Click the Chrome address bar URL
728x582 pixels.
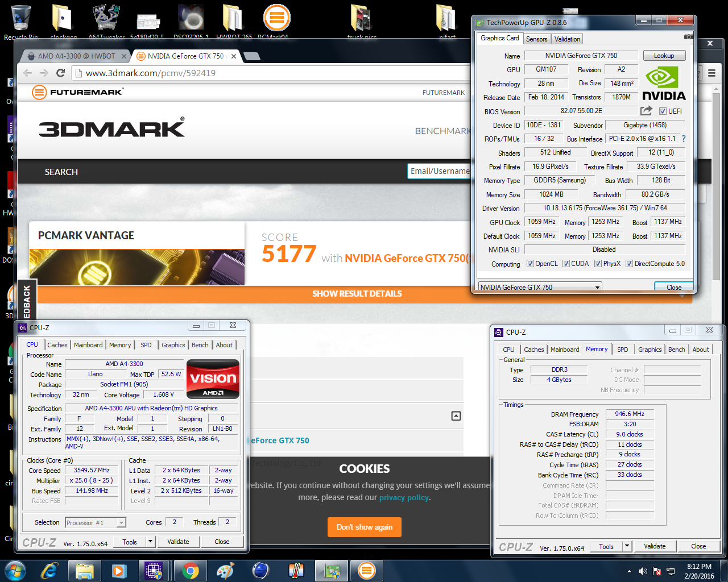click(150, 73)
